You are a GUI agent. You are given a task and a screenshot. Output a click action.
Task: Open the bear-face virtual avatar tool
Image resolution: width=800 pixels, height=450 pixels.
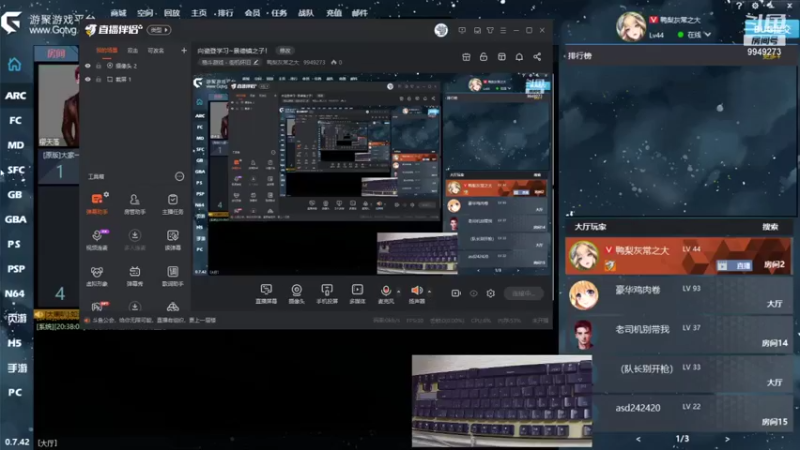[x=97, y=276]
